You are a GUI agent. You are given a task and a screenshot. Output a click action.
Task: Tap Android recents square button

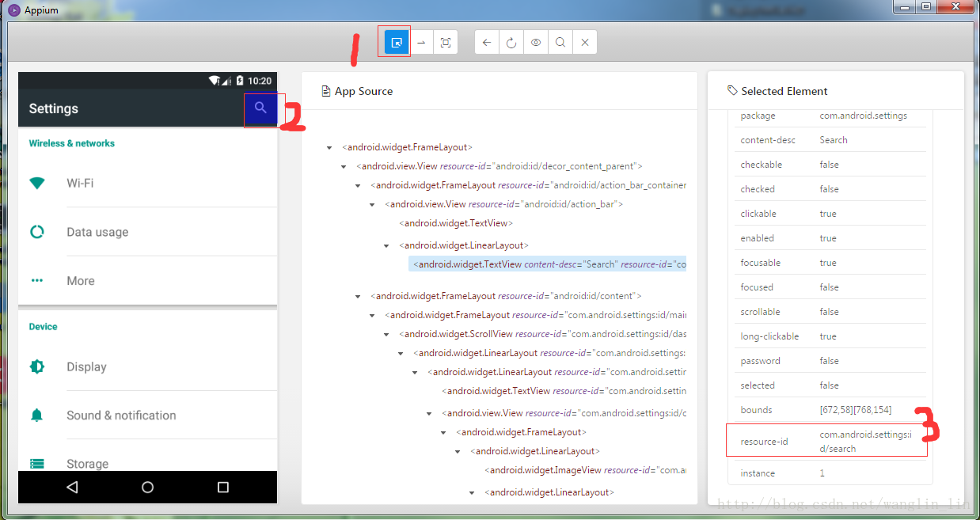(223, 488)
